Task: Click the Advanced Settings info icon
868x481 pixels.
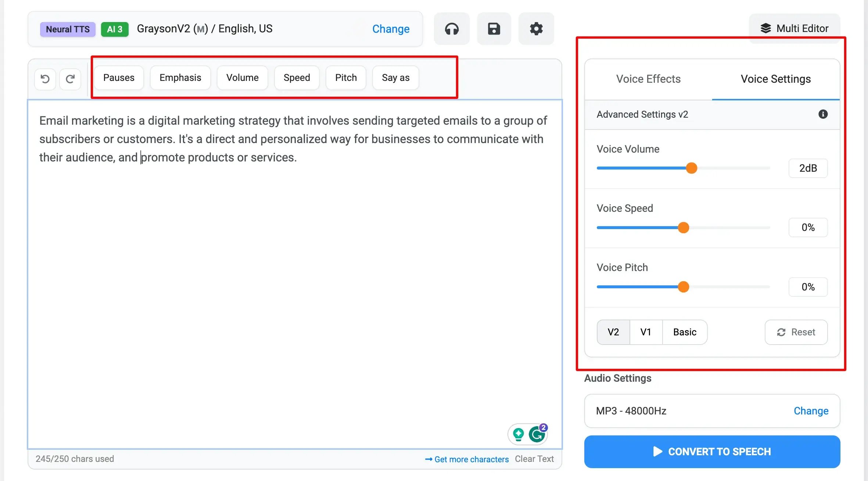Action: point(823,114)
